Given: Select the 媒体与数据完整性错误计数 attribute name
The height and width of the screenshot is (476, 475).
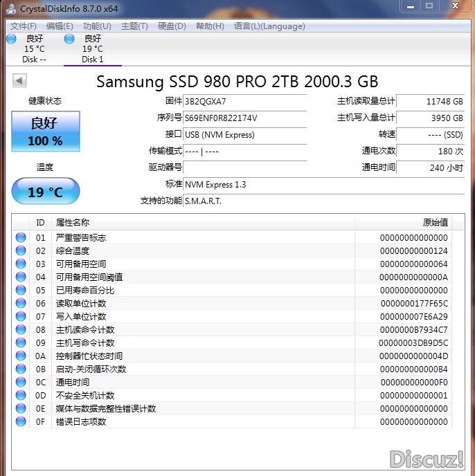Looking at the screenshot, I should coord(106,409).
